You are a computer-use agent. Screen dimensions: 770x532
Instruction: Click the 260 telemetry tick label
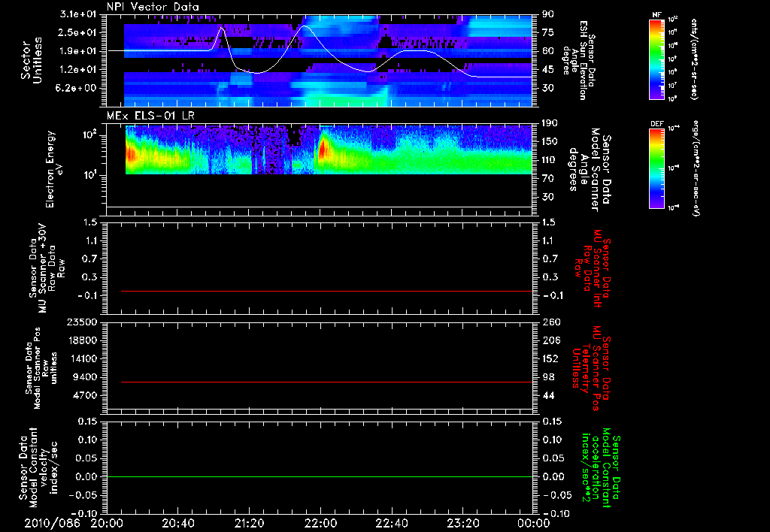550,322
